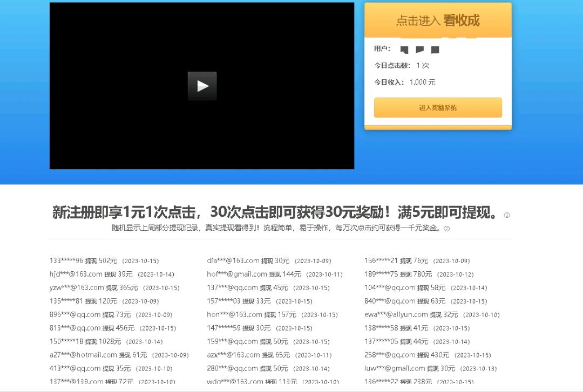583x392 pixels.
Task: Select the 今日点击数 1 次 value
Action: pyautogui.click(x=423, y=65)
